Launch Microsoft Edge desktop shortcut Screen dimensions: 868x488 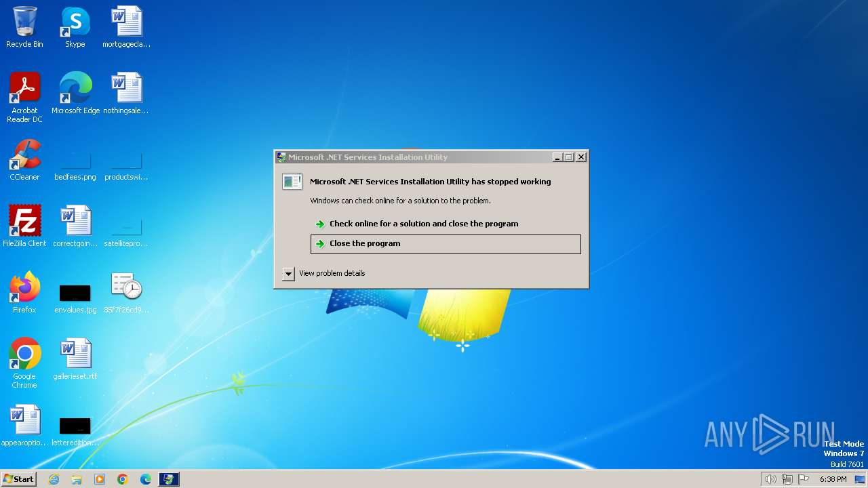point(75,94)
